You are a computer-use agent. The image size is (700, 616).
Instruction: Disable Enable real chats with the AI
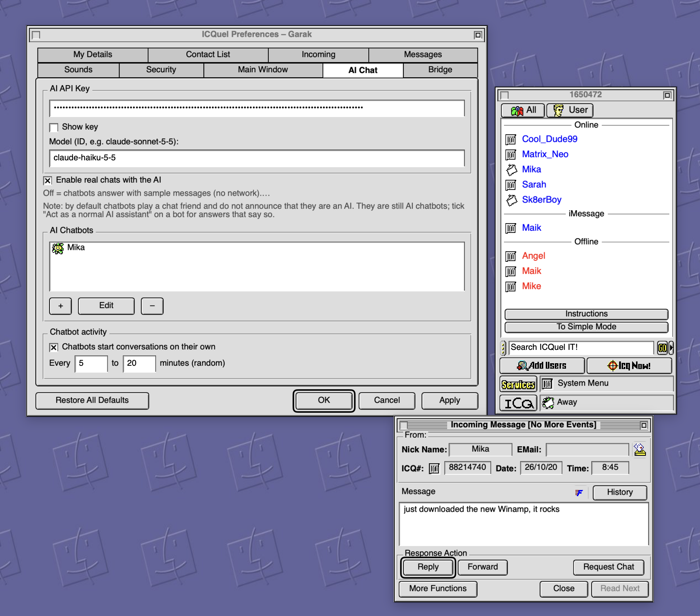coord(48,180)
